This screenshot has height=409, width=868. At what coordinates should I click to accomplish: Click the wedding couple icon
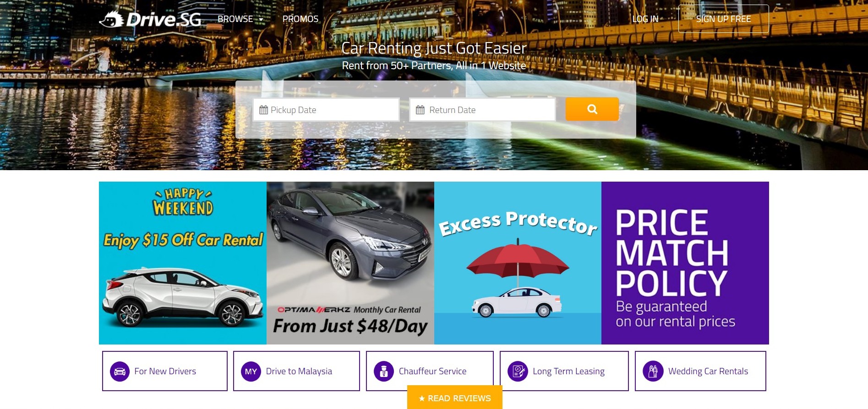pos(653,371)
